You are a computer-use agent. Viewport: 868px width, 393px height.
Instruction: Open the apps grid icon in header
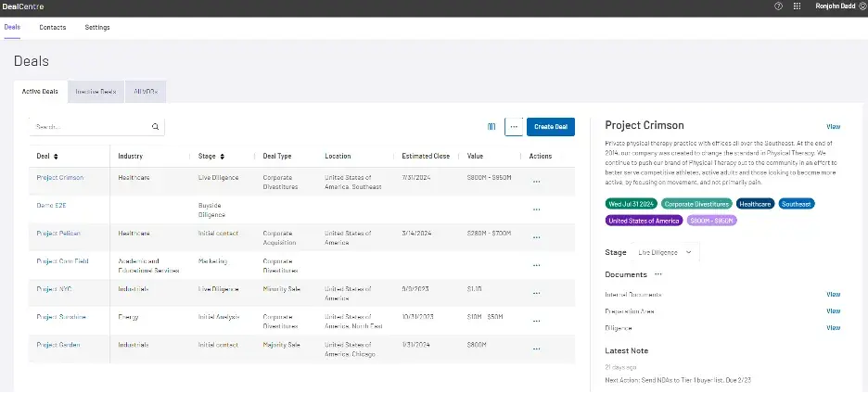(798, 6)
